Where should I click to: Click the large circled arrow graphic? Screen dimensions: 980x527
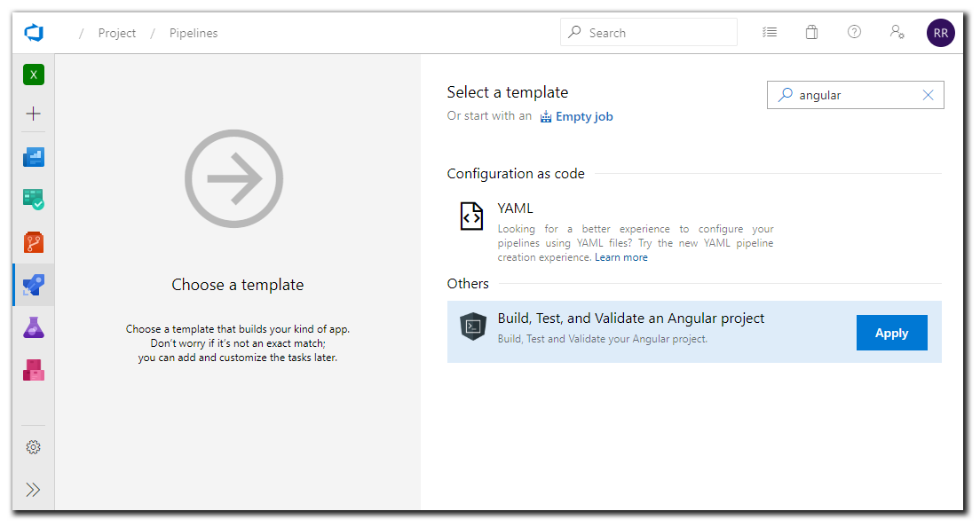point(233,178)
